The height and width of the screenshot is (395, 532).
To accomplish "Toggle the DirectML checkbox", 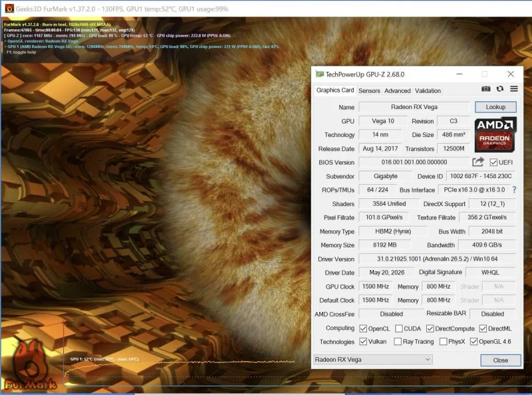I will click(x=483, y=329).
